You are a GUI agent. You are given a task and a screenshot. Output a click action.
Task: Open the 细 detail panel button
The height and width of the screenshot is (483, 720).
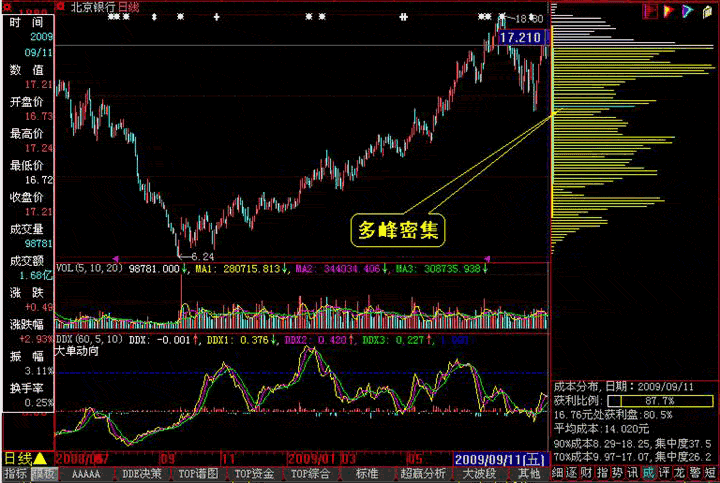557,473
